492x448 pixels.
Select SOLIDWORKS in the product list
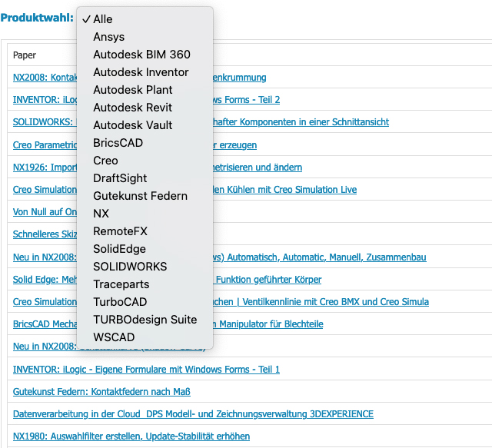145,267
